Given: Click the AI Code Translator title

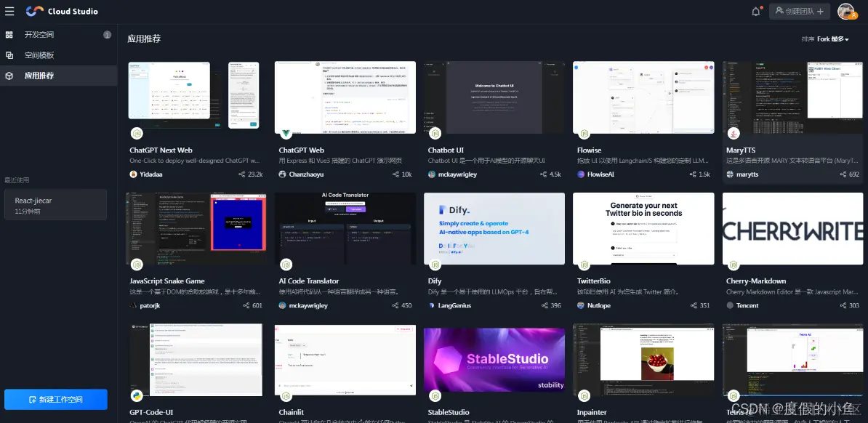Looking at the screenshot, I should 309,281.
